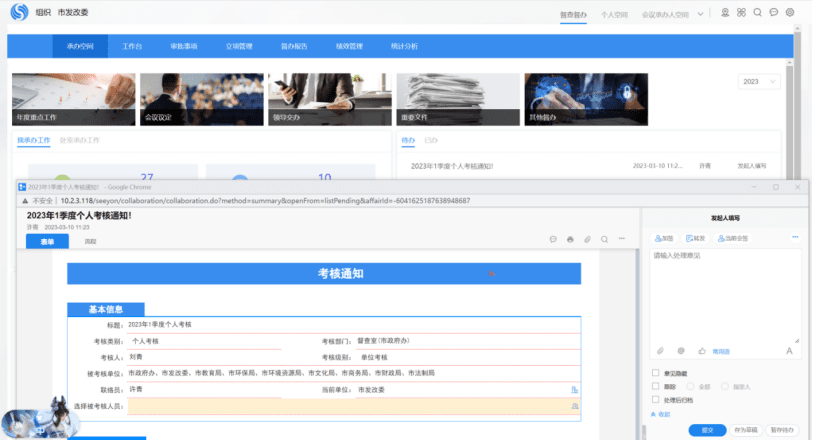Open the 工作台 nav tab
813x440 pixels.
coord(132,46)
